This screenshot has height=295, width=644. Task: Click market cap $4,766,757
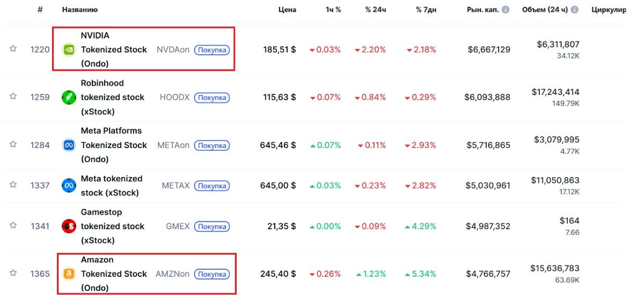pos(488,274)
